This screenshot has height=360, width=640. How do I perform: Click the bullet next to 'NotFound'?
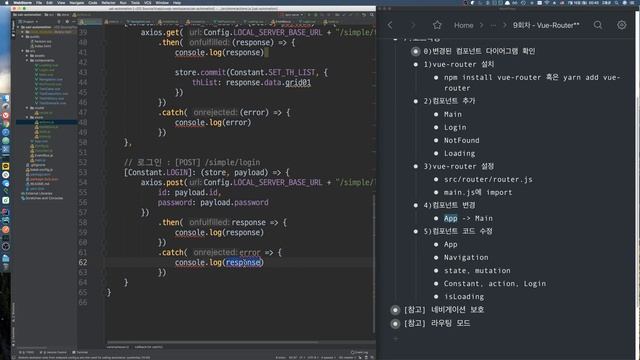[x=436, y=140]
